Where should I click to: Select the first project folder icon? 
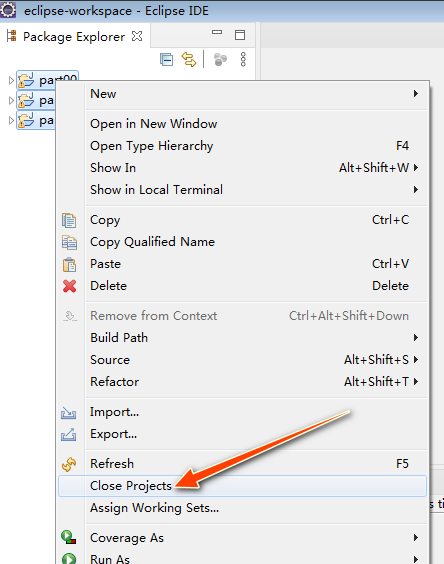26,80
